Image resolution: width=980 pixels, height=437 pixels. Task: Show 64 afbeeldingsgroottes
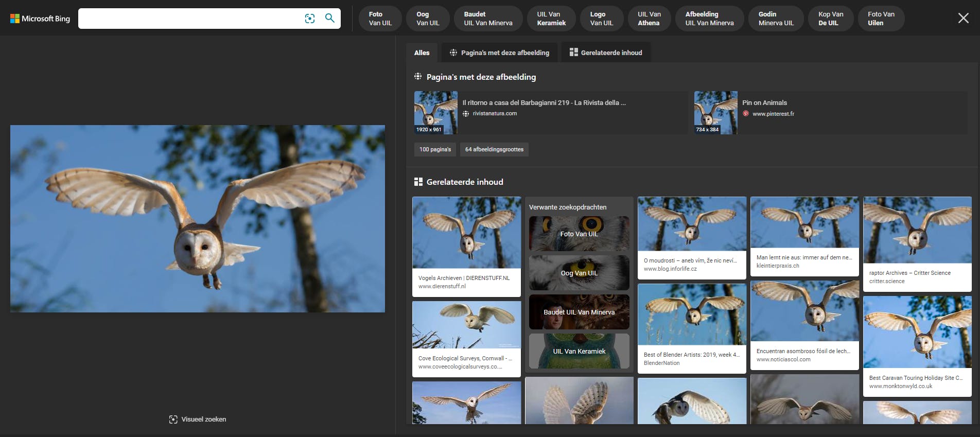click(x=494, y=149)
